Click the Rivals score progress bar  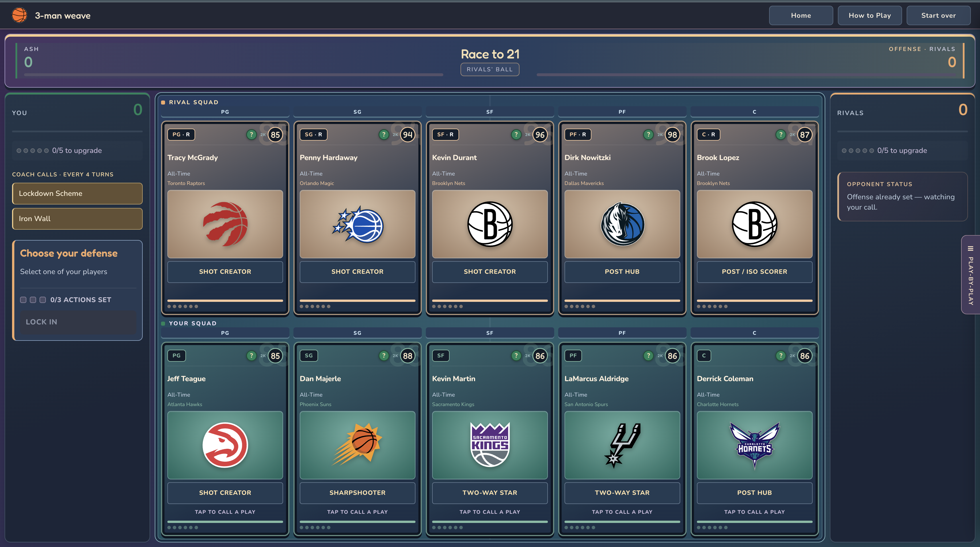click(x=746, y=75)
